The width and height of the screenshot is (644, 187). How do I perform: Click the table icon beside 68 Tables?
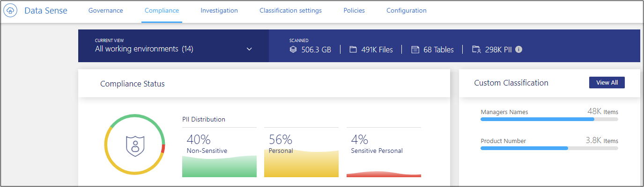tap(415, 50)
